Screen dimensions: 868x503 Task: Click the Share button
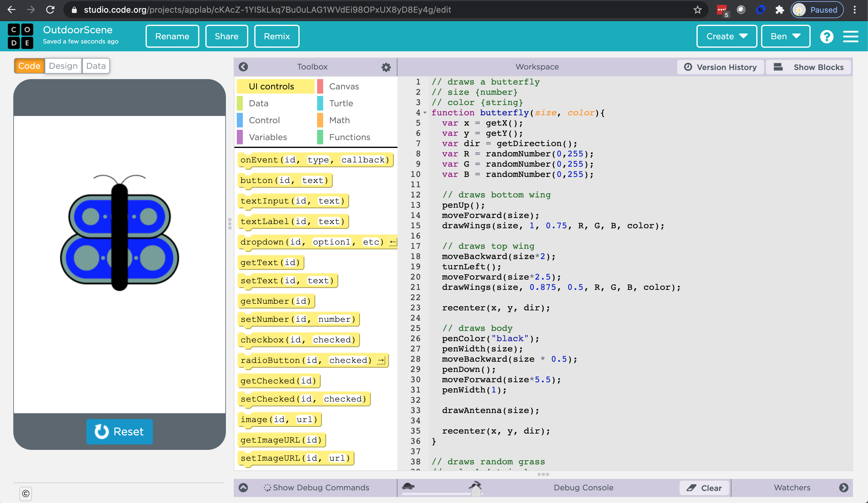226,37
